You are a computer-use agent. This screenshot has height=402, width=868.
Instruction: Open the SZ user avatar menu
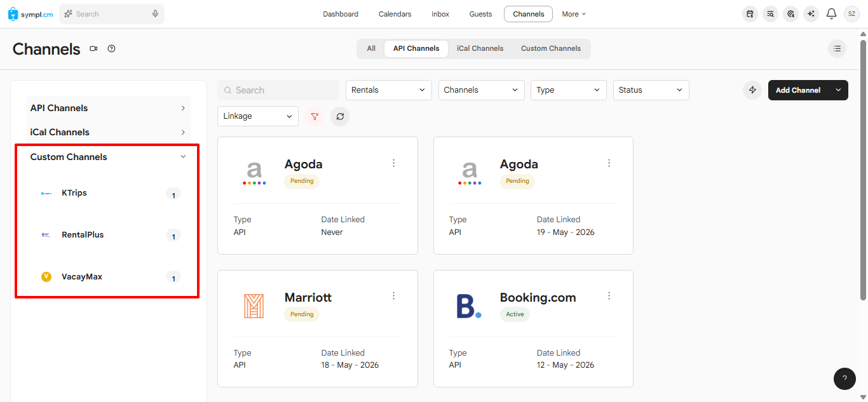click(851, 14)
